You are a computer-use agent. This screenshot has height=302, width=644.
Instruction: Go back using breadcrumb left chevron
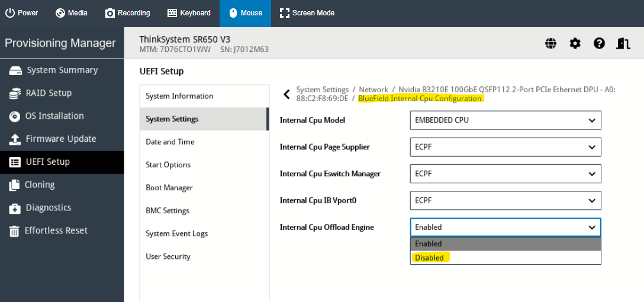[286, 95]
